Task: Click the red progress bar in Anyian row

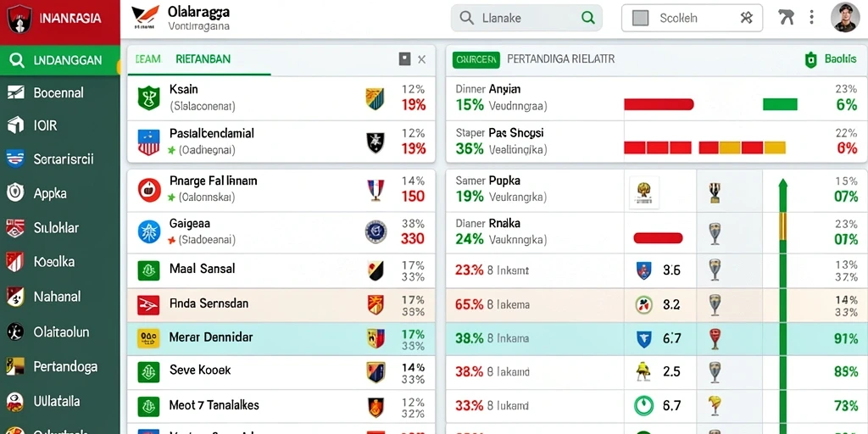Action: pyautogui.click(x=659, y=104)
